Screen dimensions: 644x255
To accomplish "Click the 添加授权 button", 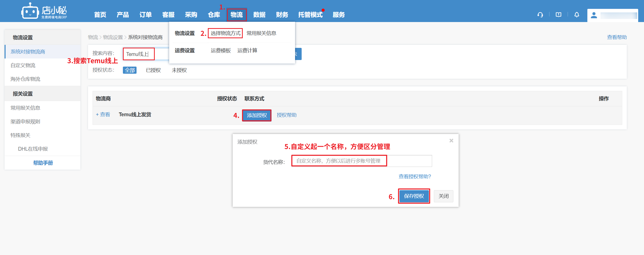I will (257, 115).
